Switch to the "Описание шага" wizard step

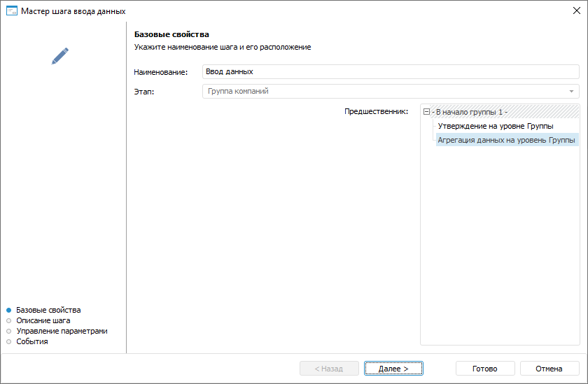coord(43,320)
